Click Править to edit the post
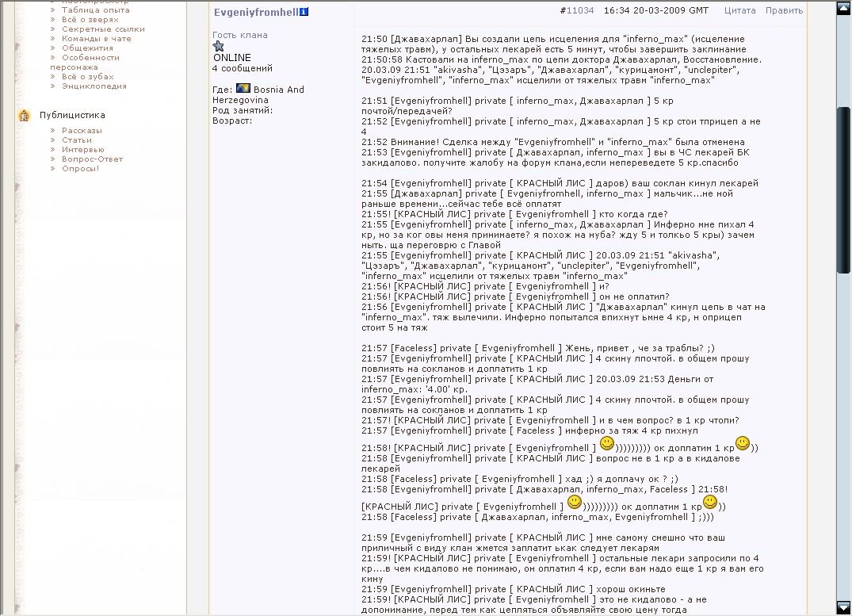The image size is (852, 616). 784,10
